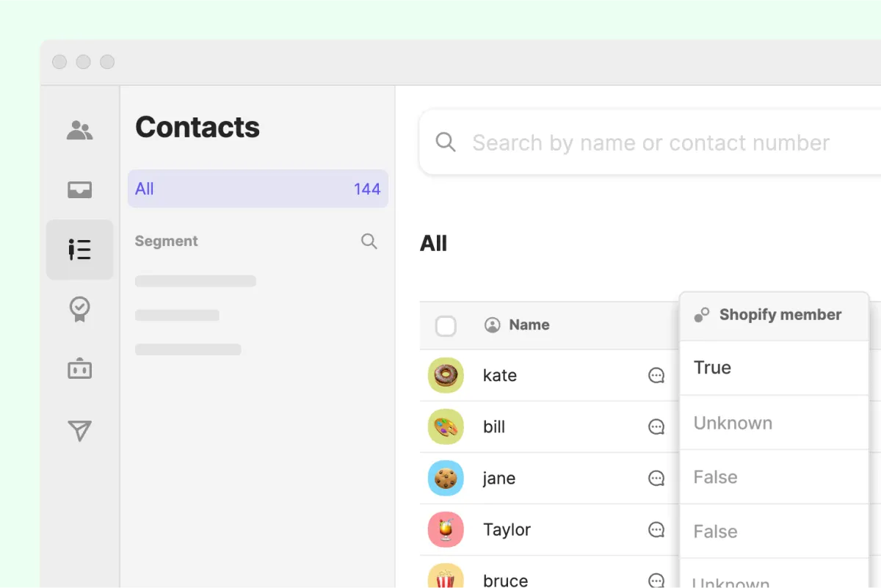Toggle the select-all checkbox in header

(446, 326)
